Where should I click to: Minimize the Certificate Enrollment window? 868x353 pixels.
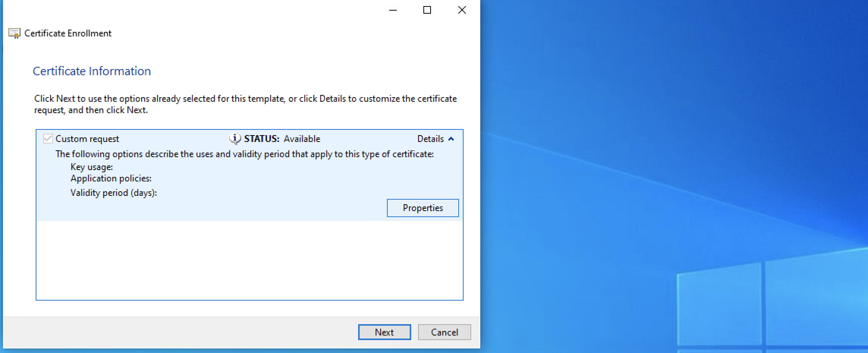(393, 10)
